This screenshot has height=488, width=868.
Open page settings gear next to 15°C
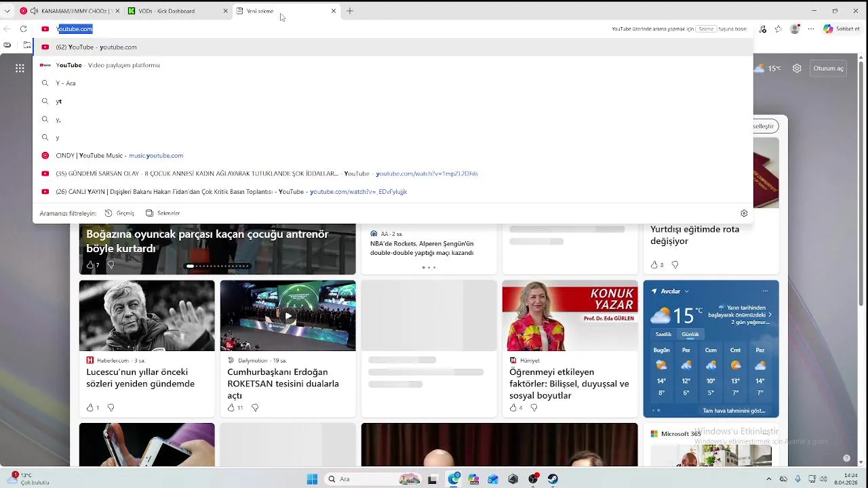[x=797, y=68]
